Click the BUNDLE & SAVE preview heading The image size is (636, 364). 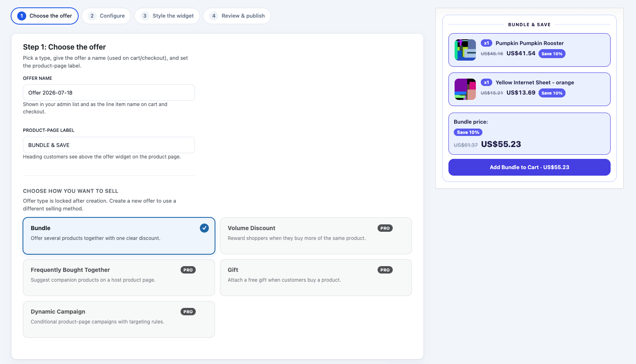[530, 25]
